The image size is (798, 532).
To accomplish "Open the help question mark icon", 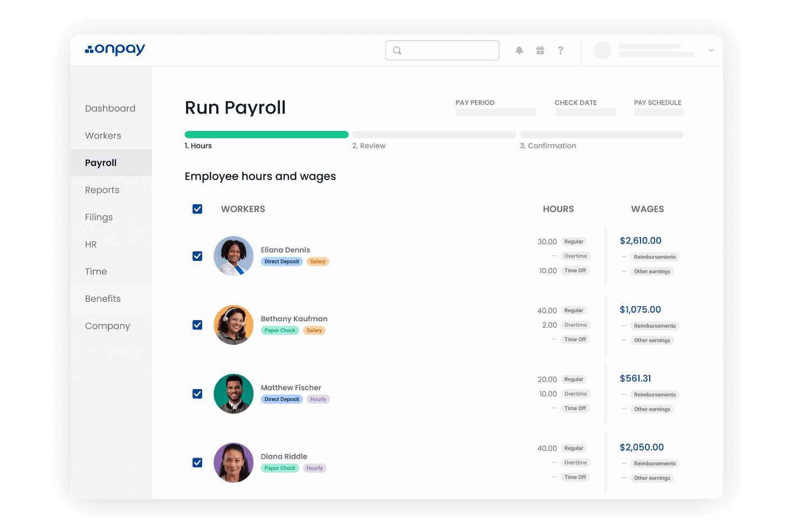I will click(561, 50).
